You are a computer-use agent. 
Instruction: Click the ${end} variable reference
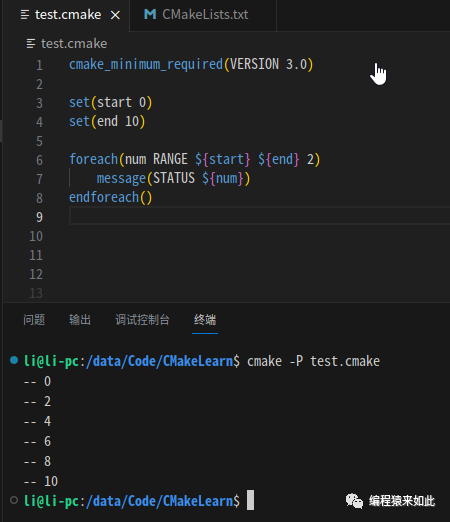tap(279, 159)
